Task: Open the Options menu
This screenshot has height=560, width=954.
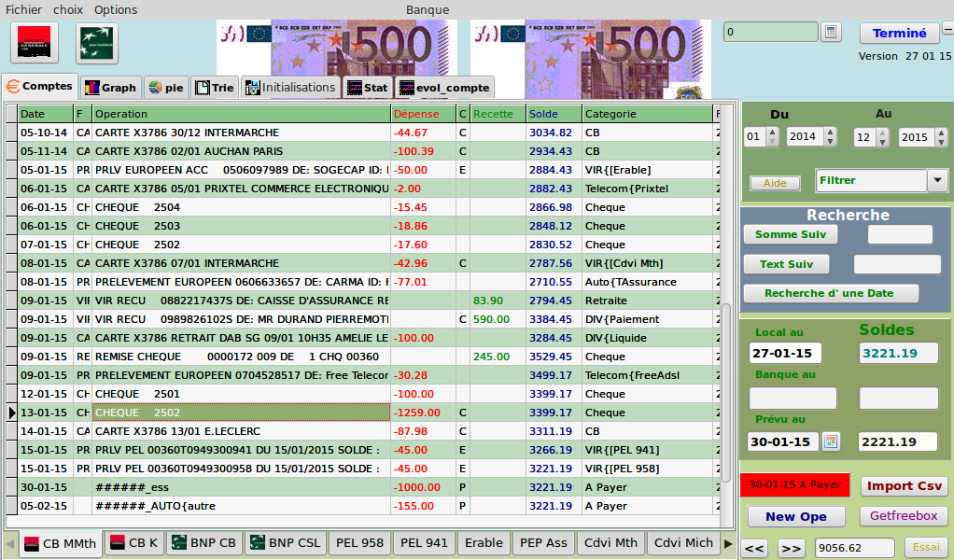Action: (116, 9)
